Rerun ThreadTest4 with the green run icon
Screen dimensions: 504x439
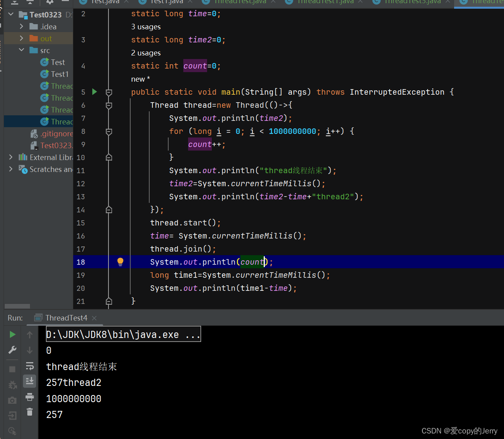(12, 334)
